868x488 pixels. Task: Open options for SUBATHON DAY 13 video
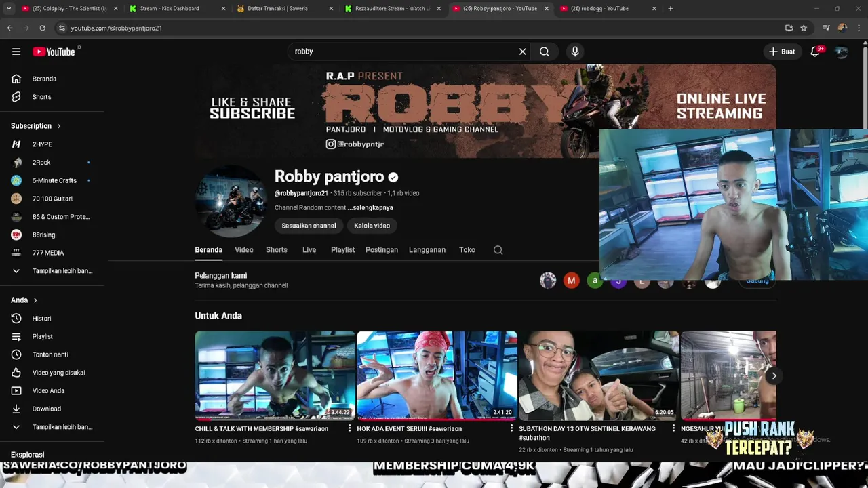(x=673, y=429)
